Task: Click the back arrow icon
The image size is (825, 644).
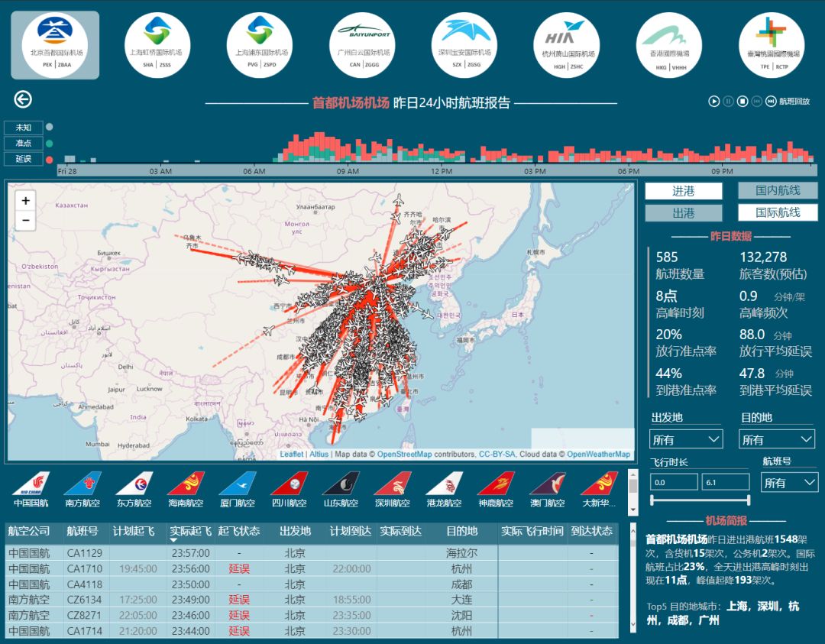Action: 23,99
